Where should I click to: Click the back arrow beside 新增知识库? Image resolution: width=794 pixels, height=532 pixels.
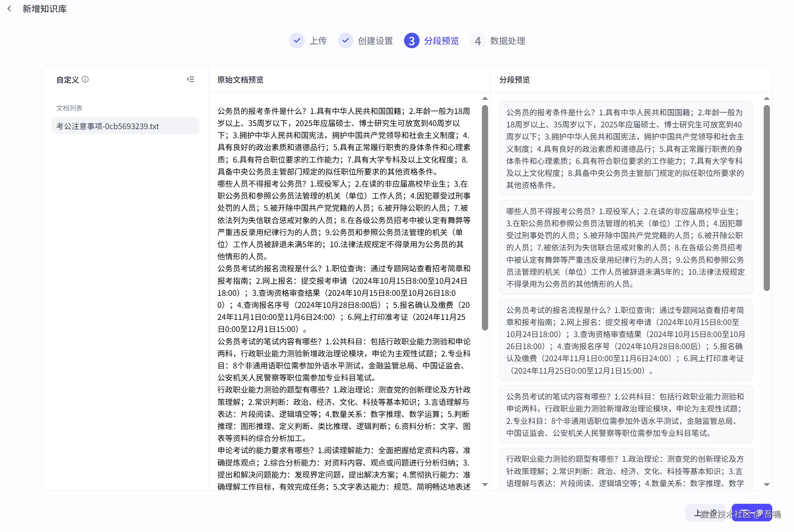[9, 9]
